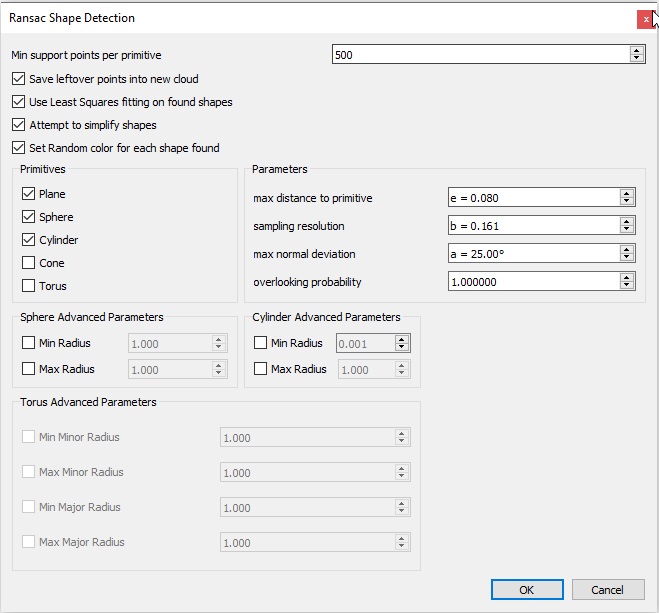Enable the Torus primitive checkbox

28,286
